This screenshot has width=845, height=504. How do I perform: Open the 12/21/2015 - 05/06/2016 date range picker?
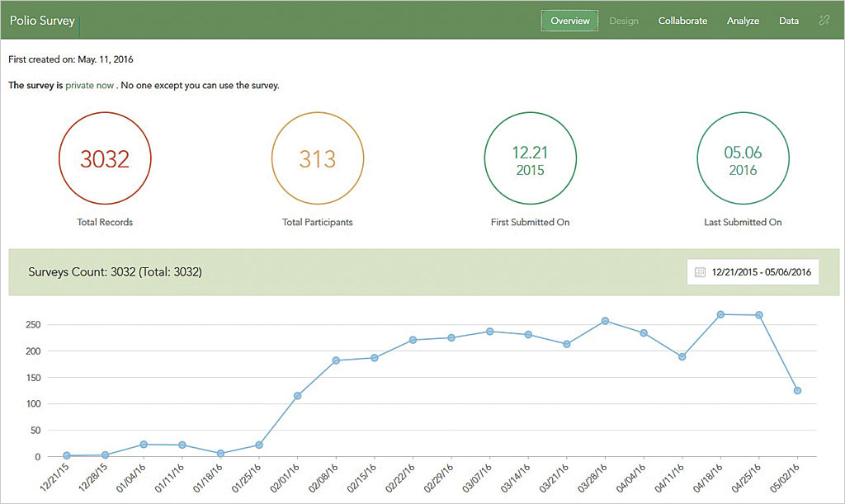753,272
